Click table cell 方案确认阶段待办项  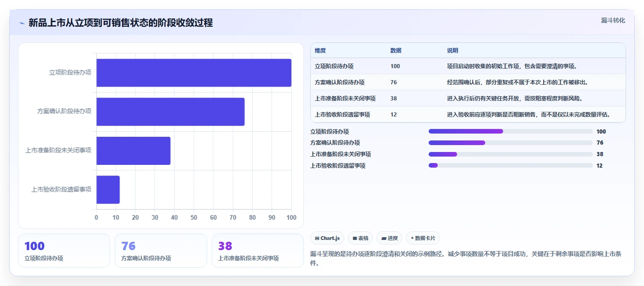(340, 82)
